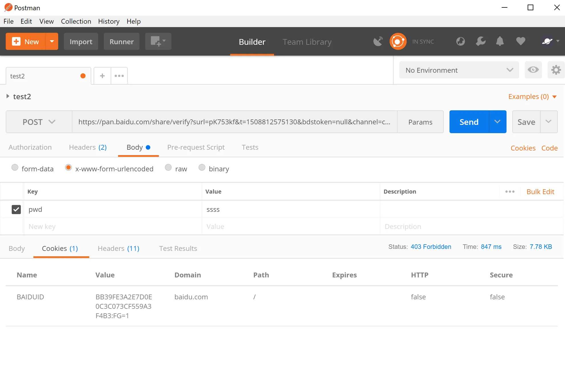Screen dimensions: 565x392
Task: Select the raw body option
Action: pos(168,168)
